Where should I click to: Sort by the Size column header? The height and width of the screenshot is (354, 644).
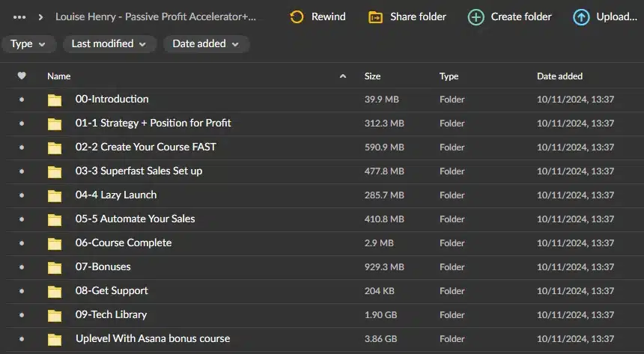click(x=372, y=76)
